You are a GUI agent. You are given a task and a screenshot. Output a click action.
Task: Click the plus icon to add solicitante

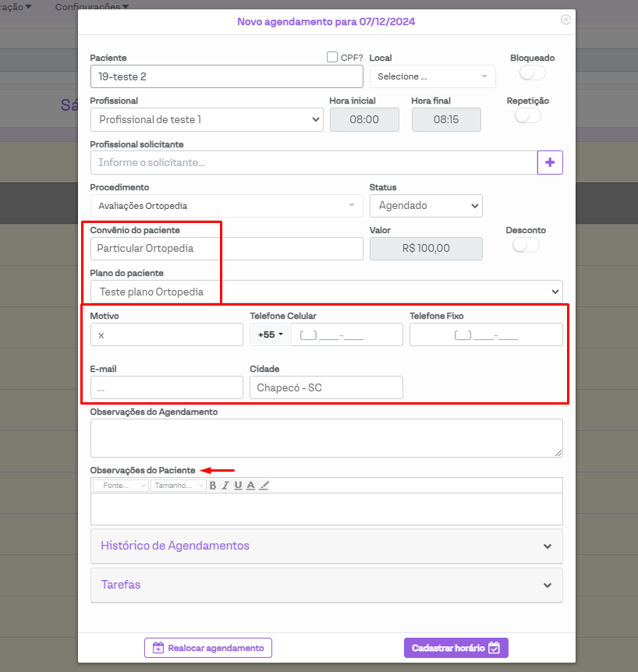click(x=550, y=162)
